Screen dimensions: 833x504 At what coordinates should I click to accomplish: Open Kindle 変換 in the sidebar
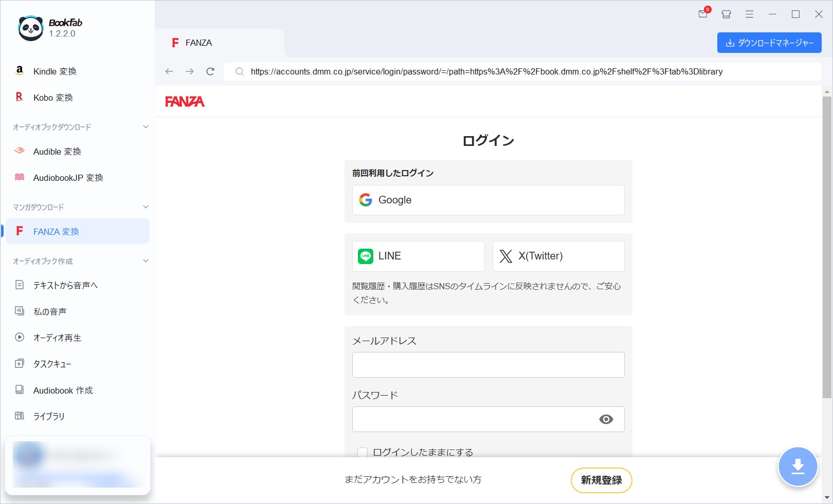[x=55, y=71]
